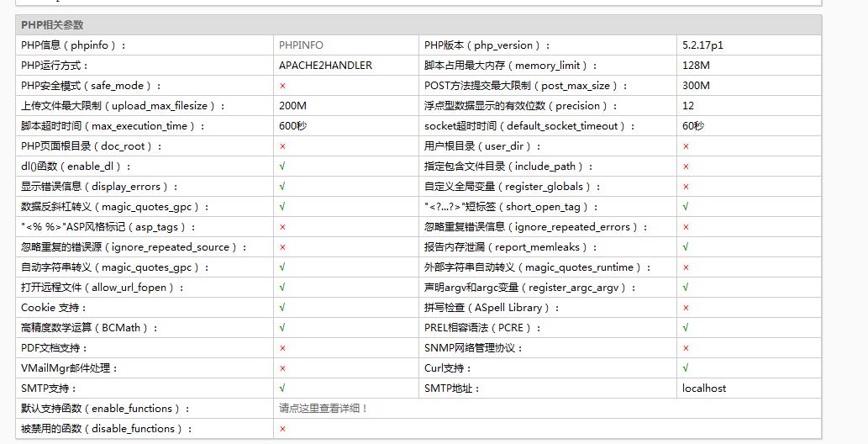Viewport: 868px width, 444px height.
Task: Click the 60秒 default_socket_timeout value
Action: (693, 126)
